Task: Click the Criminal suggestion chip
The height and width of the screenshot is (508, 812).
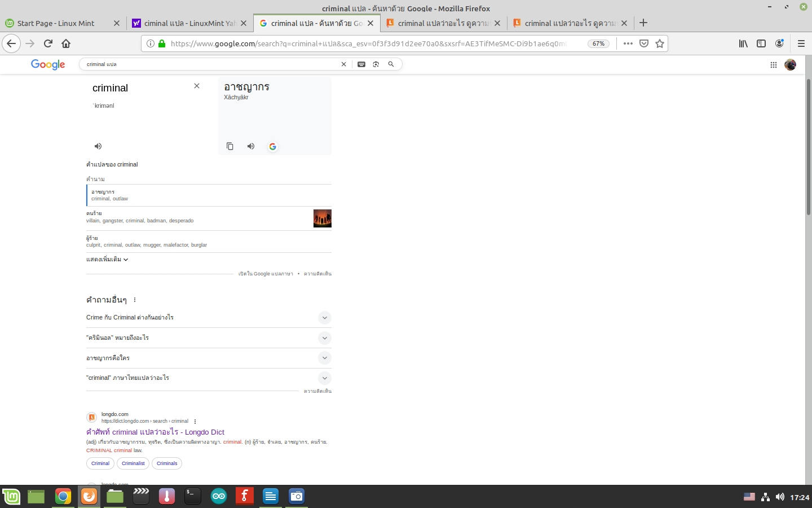Action: coord(100,463)
